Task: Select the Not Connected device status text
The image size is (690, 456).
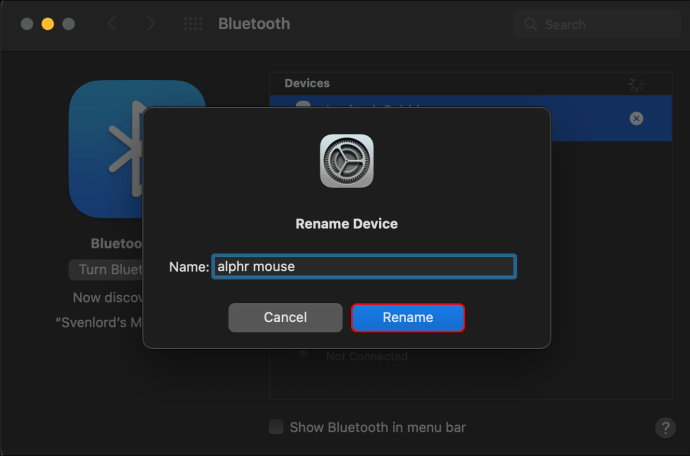Action: (x=367, y=356)
